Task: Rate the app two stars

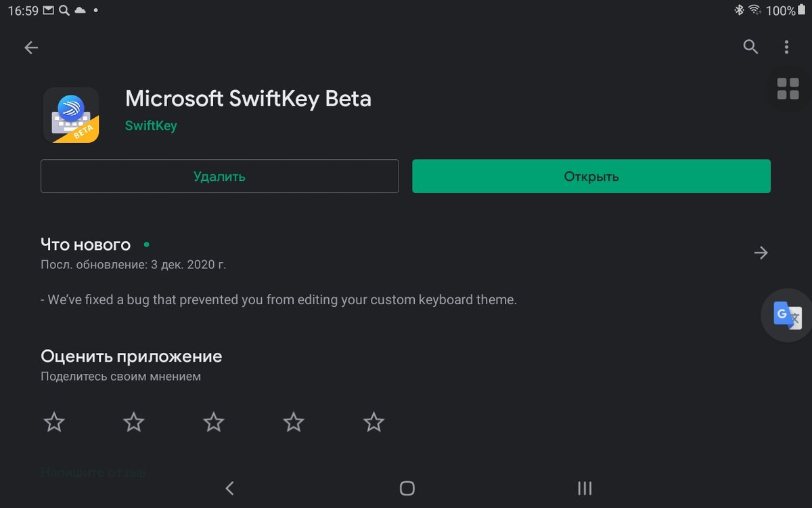Action: (x=134, y=423)
